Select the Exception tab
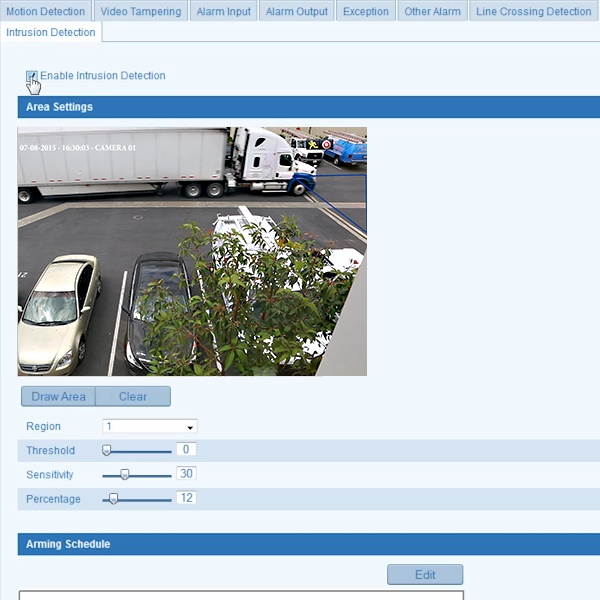 click(365, 12)
